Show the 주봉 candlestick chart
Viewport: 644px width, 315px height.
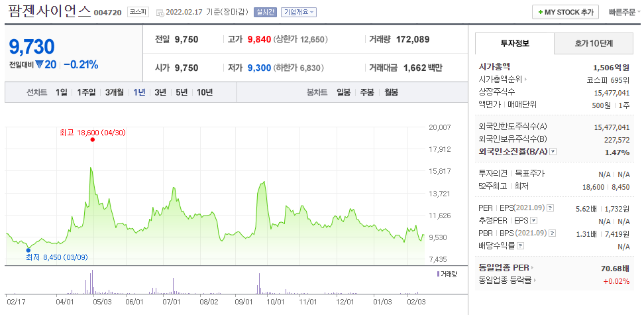[x=367, y=93]
